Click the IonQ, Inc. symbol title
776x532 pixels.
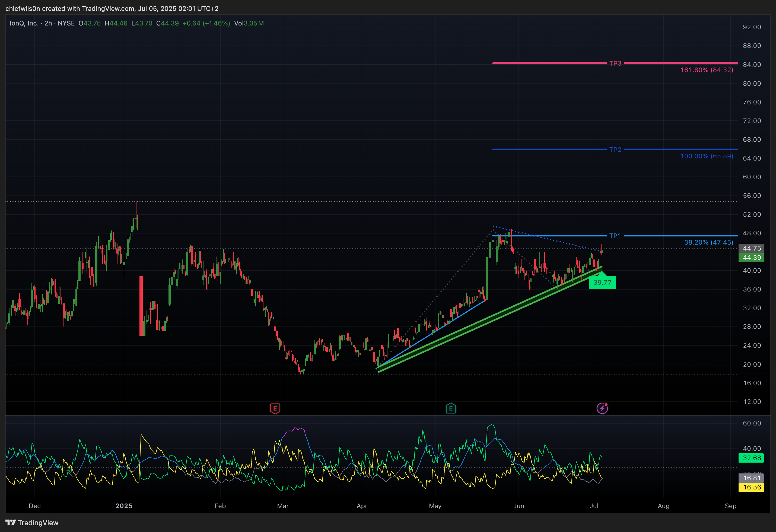24,23
